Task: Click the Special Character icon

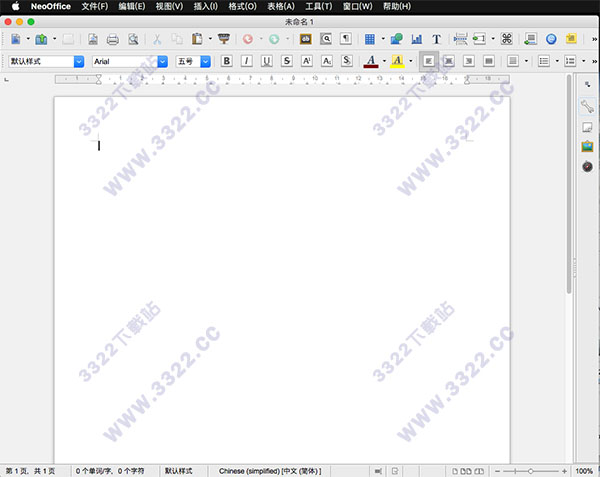Action: coord(507,39)
